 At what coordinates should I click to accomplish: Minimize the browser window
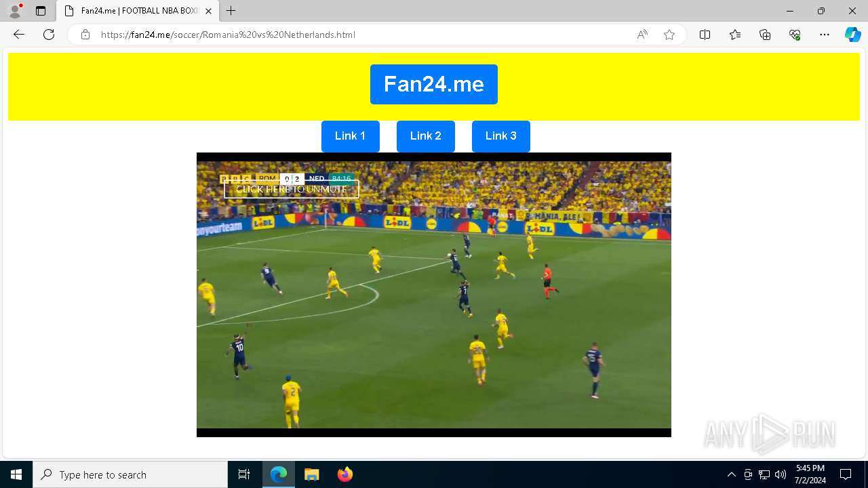tap(789, 11)
